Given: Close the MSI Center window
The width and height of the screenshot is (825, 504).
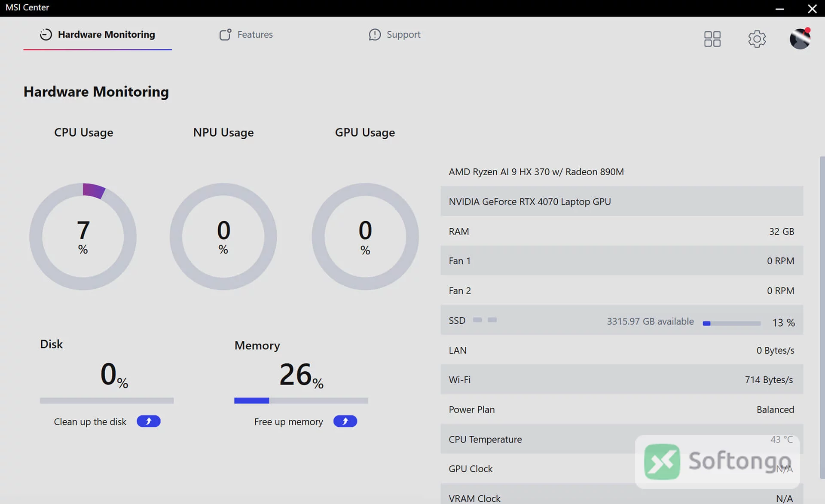Looking at the screenshot, I should pos(812,9).
